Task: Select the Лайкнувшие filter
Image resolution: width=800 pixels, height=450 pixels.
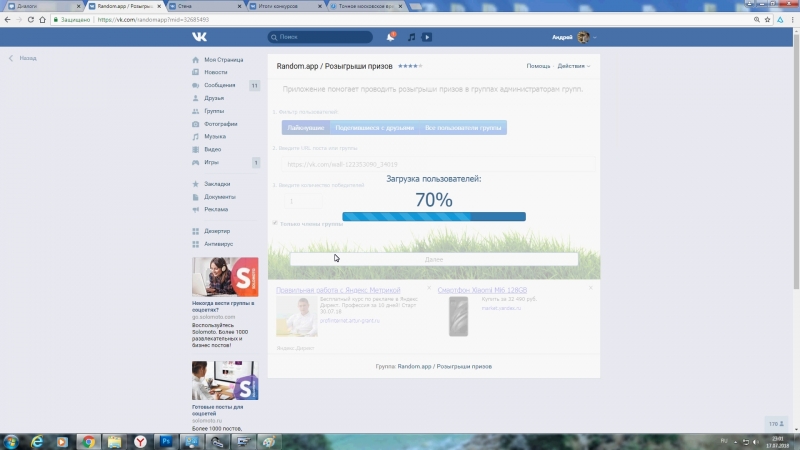Action: coord(306,128)
